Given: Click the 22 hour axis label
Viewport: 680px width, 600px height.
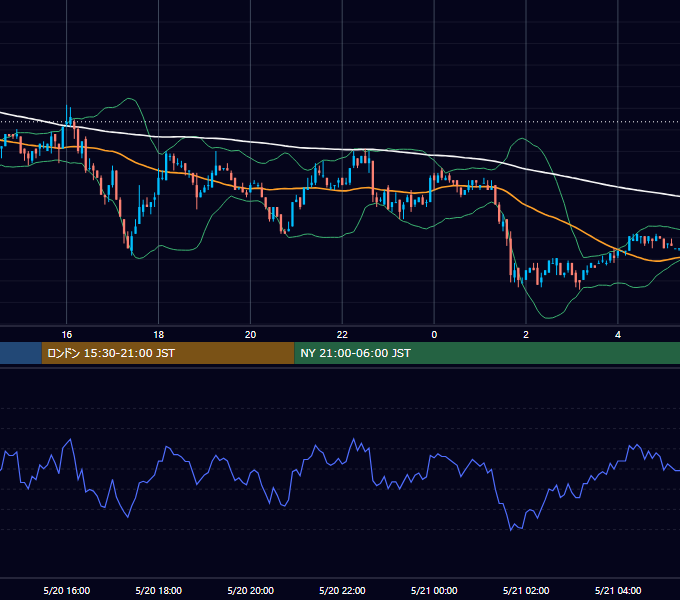Looking at the screenshot, I should point(342,335).
